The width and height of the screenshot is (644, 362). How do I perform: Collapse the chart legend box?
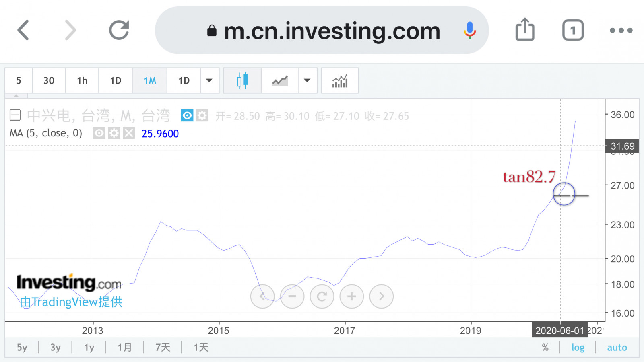point(15,116)
